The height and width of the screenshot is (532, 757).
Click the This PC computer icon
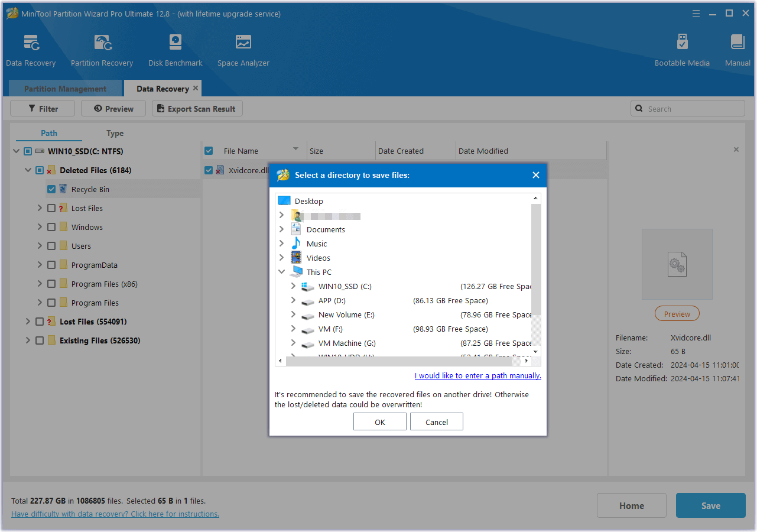point(296,272)
